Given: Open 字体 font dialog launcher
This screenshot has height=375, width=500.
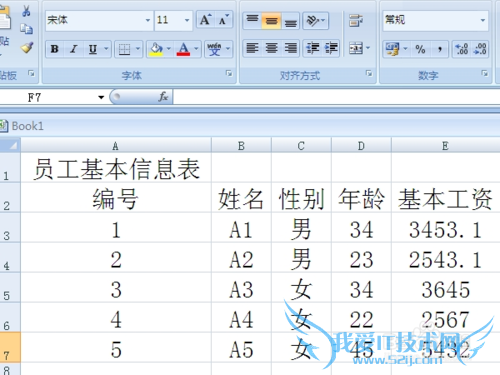Looking at the screenshot, I should pos(229,73).
